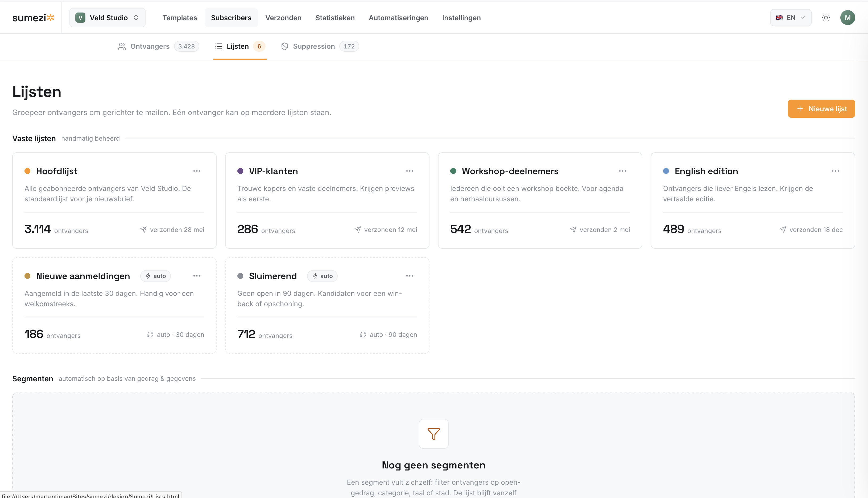Click the '3.114' count on Hoofdlijst
868x498 pixels.
point(38,229)
